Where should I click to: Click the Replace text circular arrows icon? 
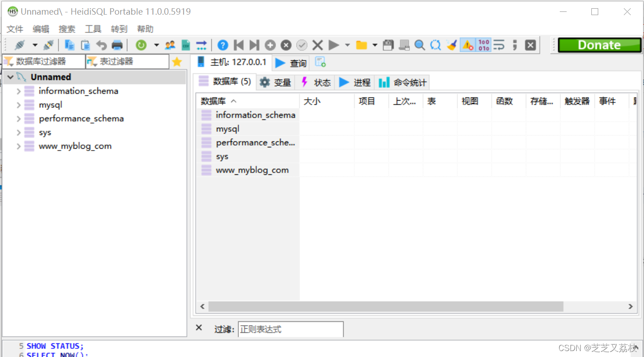coord(435,45)
